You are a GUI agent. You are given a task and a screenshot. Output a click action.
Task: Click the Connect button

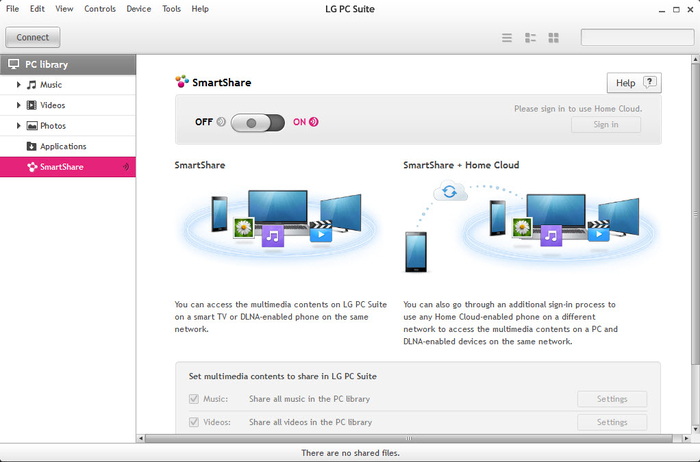(x=33, y=37)
